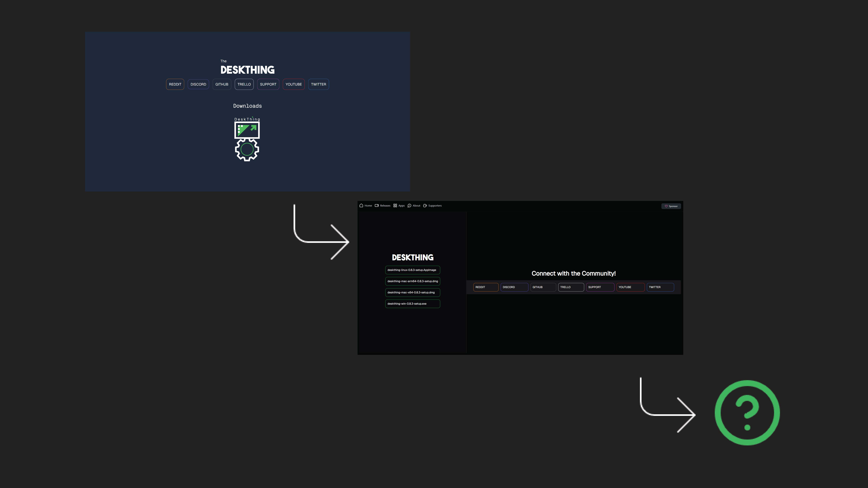The width and height of the screenshot is (868, 488).
Task: Click the Supporters coffee cup icon
Action: [425, 205]
